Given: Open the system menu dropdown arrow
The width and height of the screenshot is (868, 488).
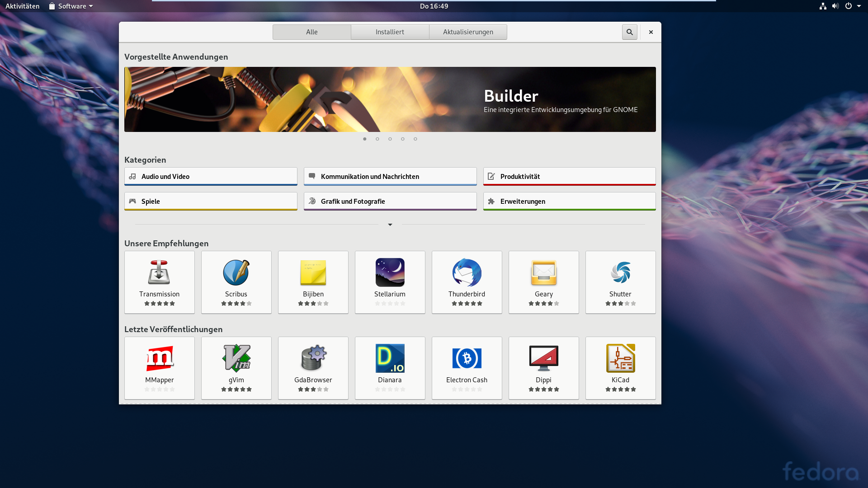Looking at the screenshot, I should click(859, 6).
